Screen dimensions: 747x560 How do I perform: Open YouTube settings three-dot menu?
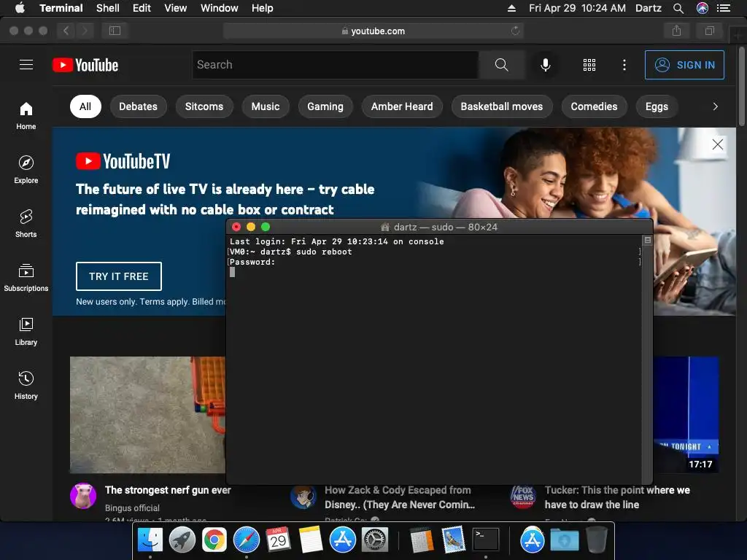[x=624, y=65]
